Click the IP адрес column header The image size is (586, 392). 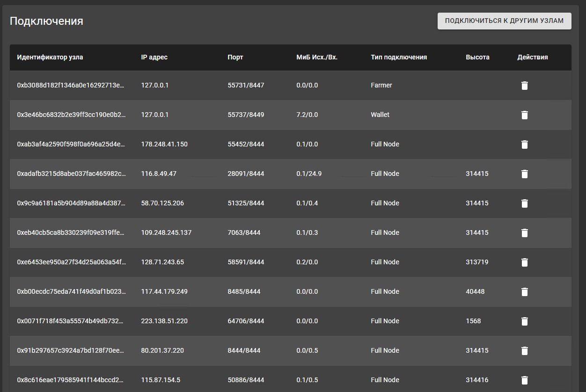154,57
